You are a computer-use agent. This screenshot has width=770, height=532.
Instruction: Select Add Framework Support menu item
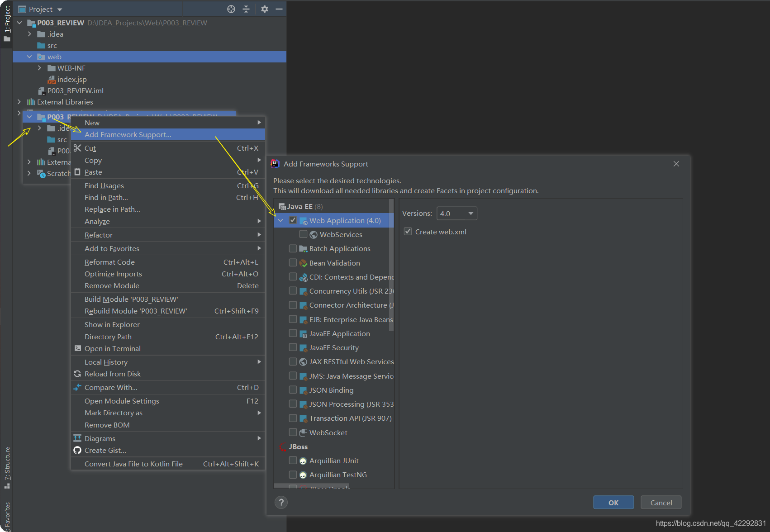(x=128, y=134)
